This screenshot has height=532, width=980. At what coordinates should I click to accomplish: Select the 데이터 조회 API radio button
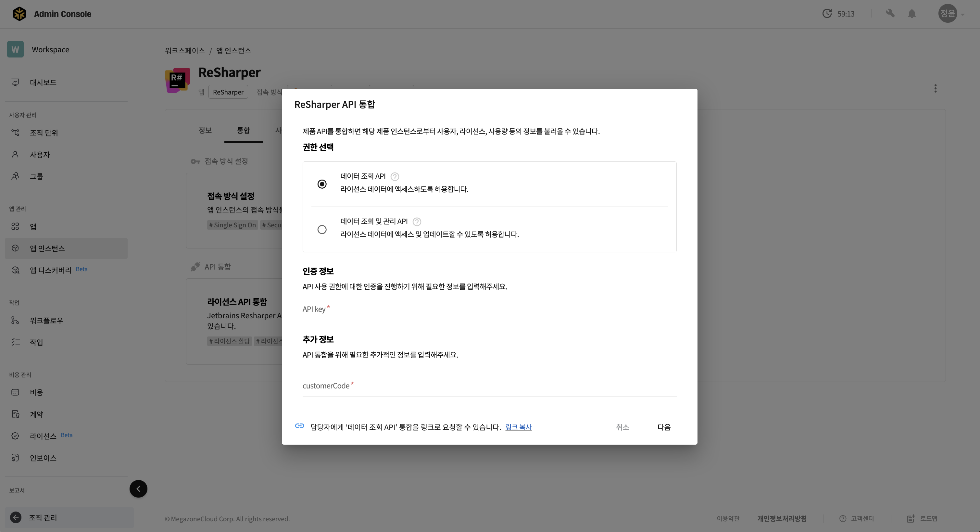coord(322,184)
